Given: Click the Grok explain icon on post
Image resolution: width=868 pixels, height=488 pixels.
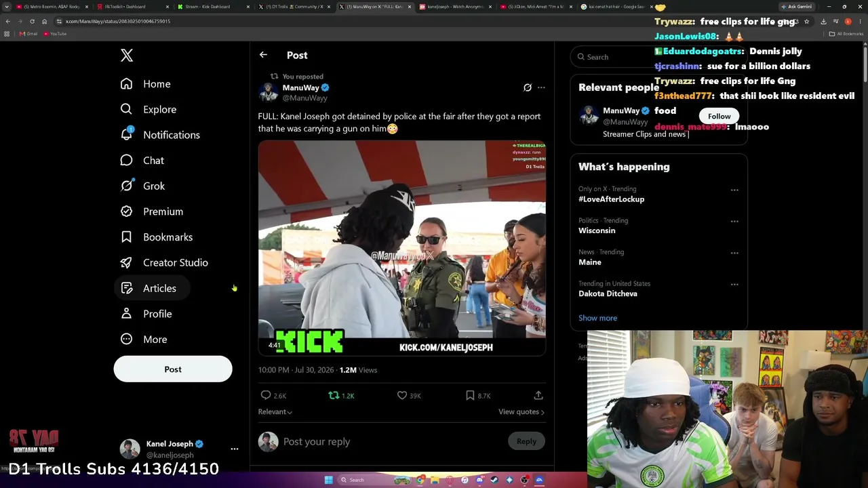Looking at the screenshot, I should point(528,87).
